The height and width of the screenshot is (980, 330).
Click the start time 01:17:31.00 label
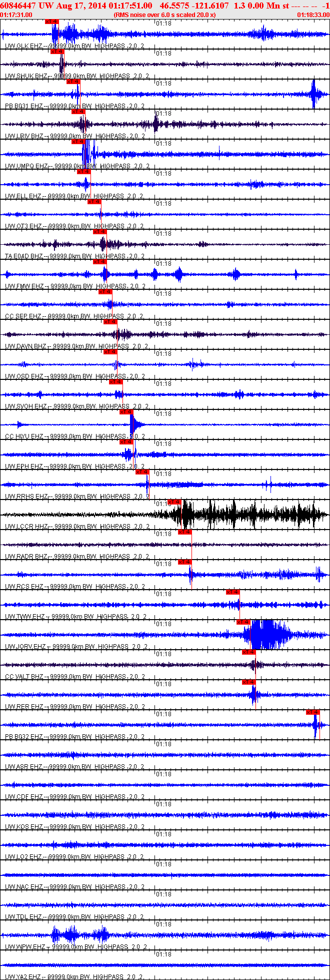[16, 15]
